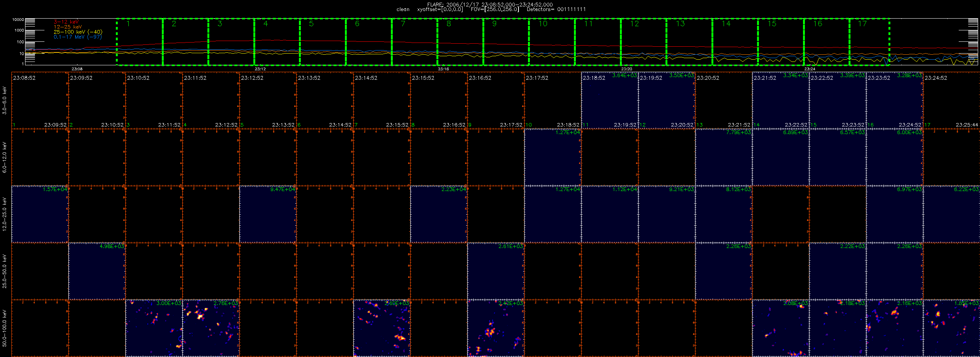Open 12-25 keV image with peak 9.21E+03

[667, 214]
